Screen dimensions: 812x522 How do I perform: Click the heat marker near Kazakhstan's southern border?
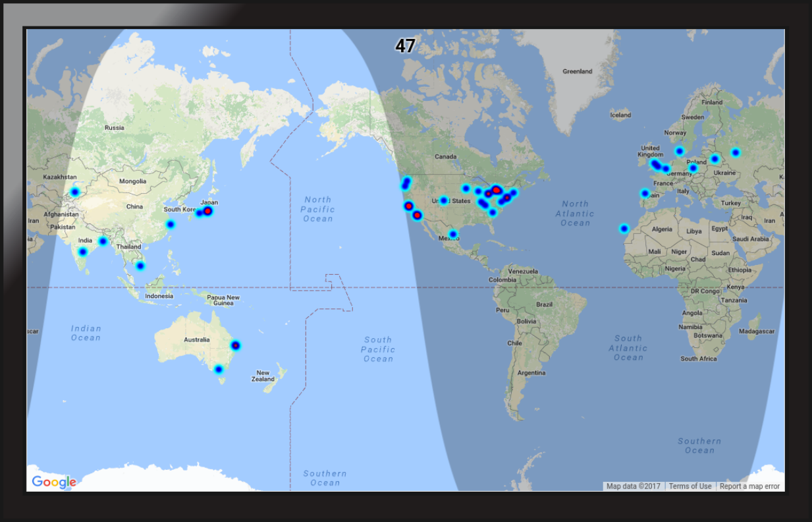pos(74,192)
